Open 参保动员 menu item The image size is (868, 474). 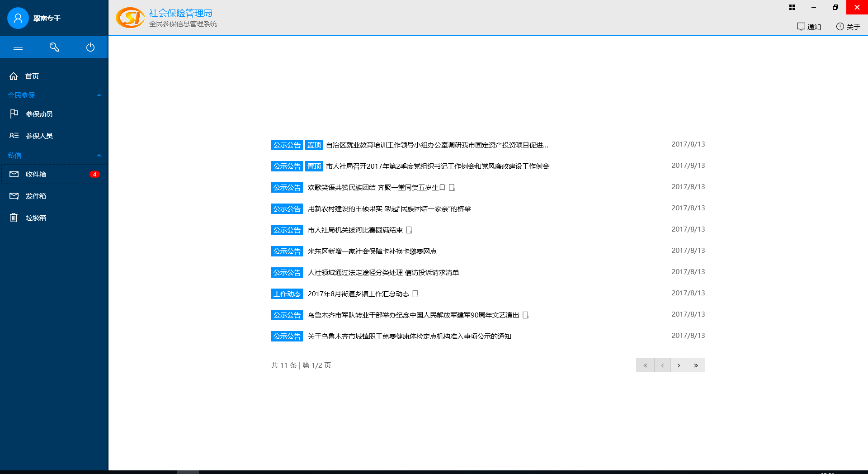(39, 114)
